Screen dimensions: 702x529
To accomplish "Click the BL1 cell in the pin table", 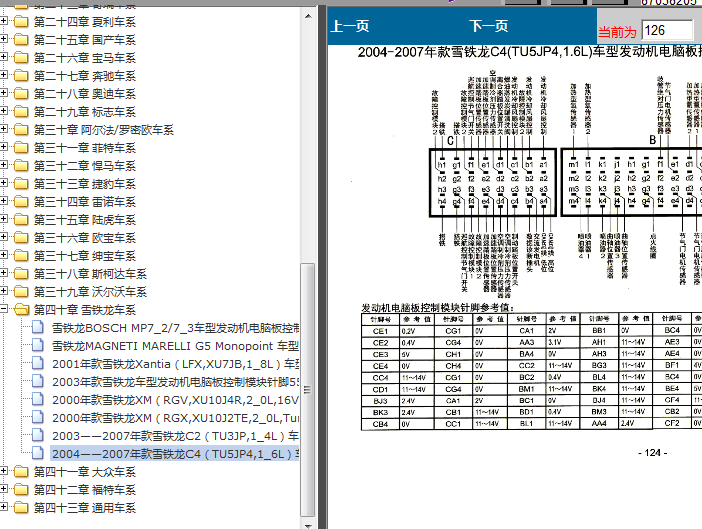I will coord(526,423).
